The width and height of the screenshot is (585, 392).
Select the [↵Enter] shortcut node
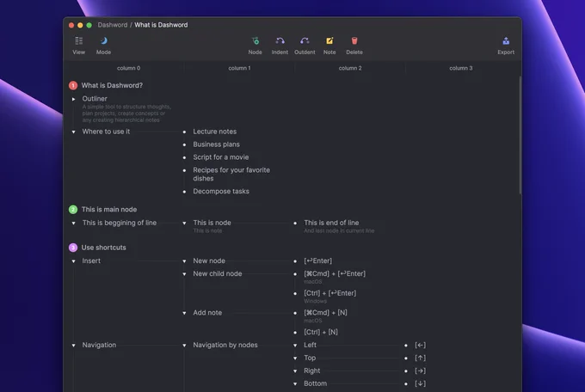317,261
